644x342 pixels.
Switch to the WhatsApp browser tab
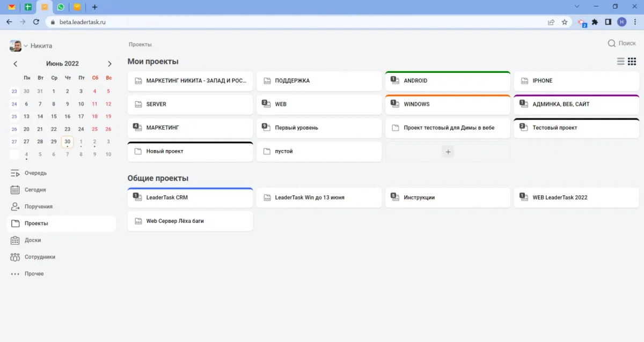pyautogui.click(x=61, y=7)
